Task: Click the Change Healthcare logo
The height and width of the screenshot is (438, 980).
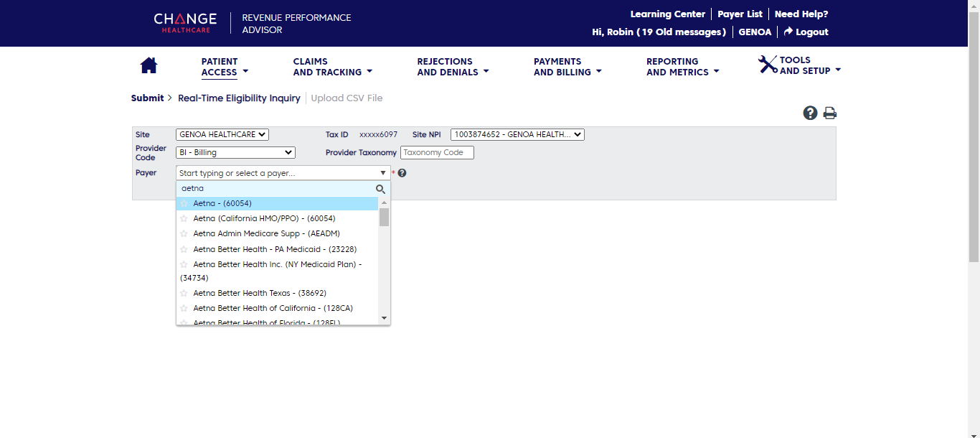Action: pos(185,23)
